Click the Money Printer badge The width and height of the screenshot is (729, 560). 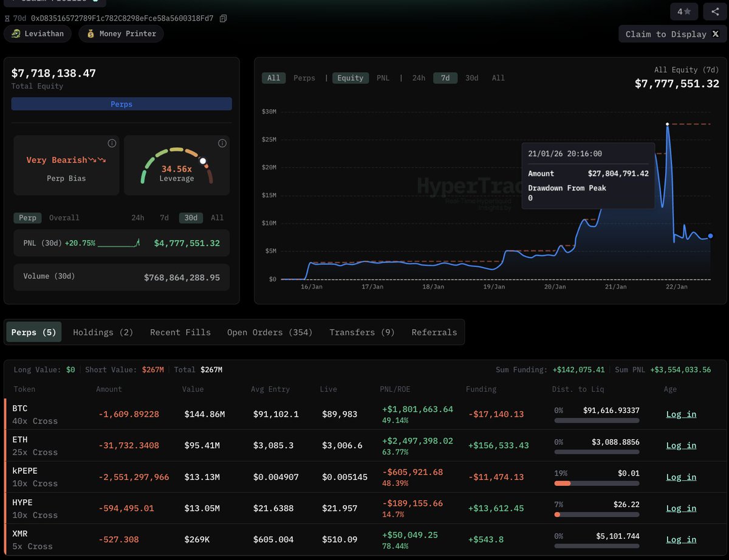pos(121,33)
